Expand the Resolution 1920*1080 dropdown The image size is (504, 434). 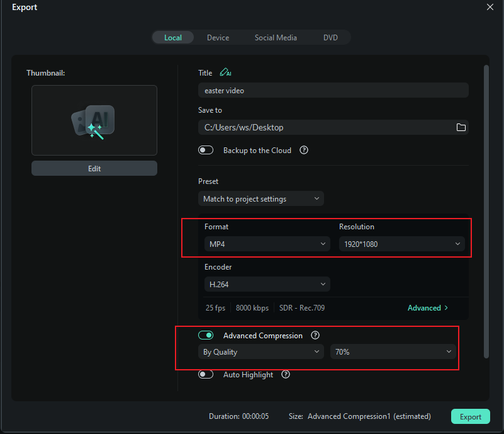[401, 244]
